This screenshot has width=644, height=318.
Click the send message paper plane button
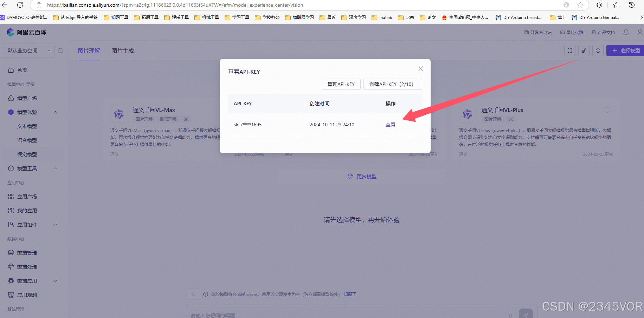pos(526,314)
